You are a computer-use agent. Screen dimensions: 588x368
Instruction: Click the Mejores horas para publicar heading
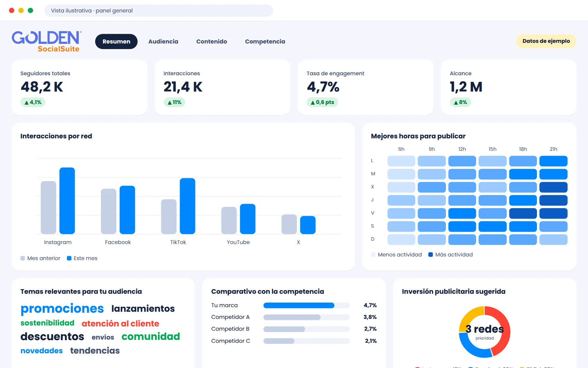[418, 136]
